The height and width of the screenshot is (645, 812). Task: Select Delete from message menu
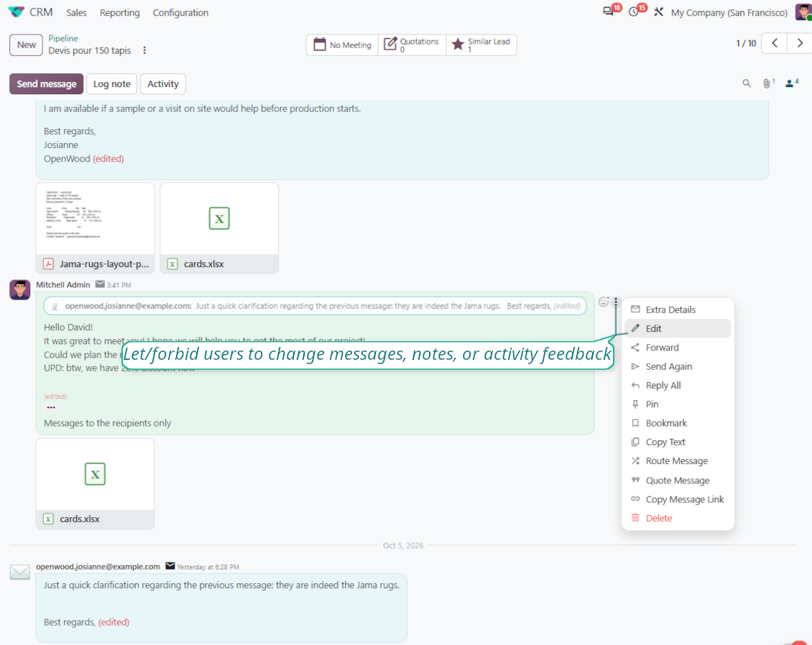[678, 518]
